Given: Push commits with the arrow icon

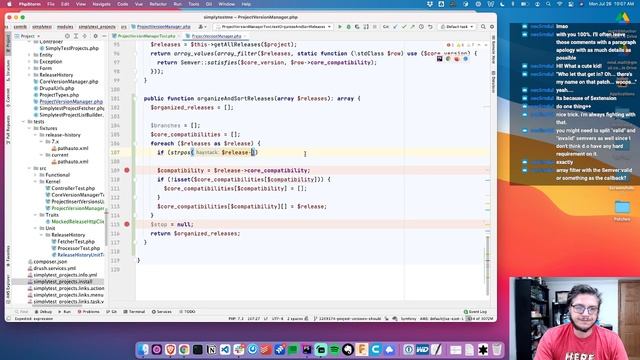Looking at the screenshot, I should click(x=413, y=27).
